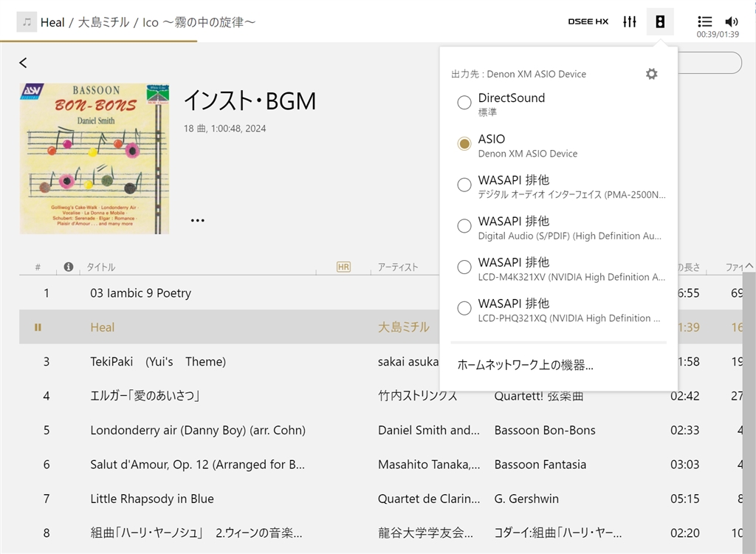Viewport: 756px width, 554px height.
Task: Sort by タイトル column header
Action: pos(100,267)
